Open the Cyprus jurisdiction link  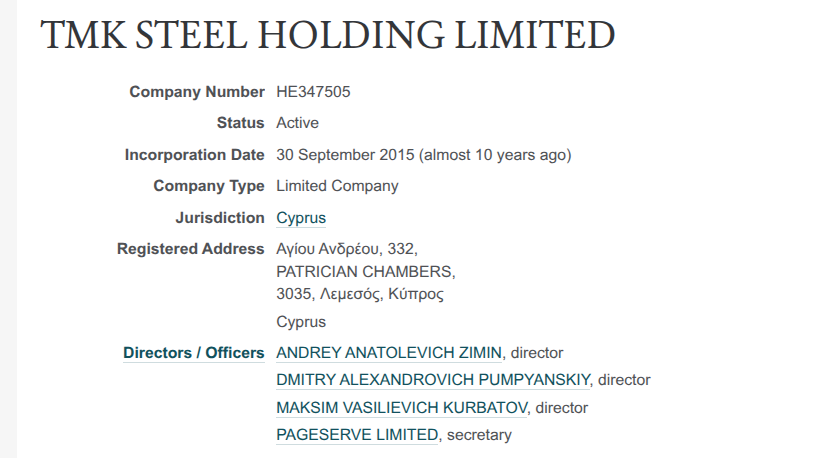(301, 218)
